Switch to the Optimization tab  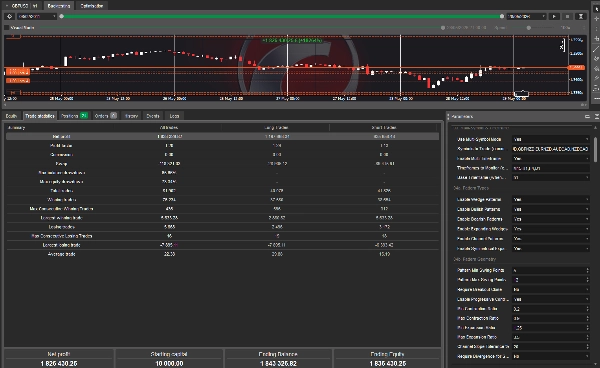click(x=91, y=6)
